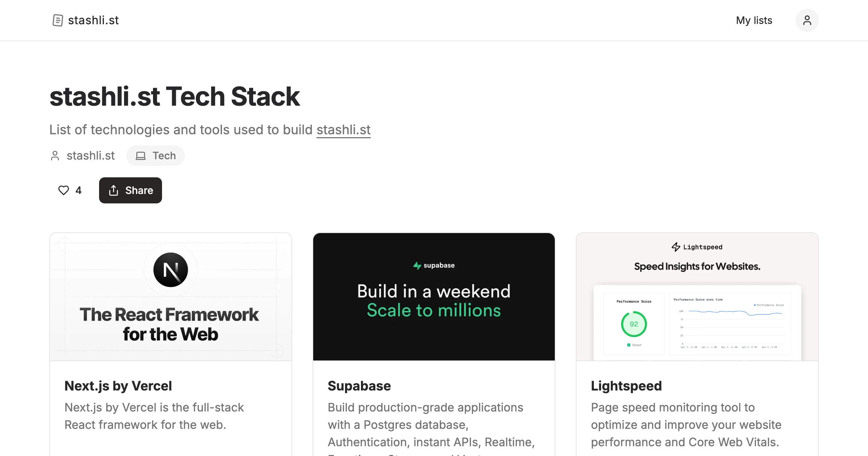Click the Next.js description about full-stack React framework
The height and width of the screenshot is (456, 868).
154,416
